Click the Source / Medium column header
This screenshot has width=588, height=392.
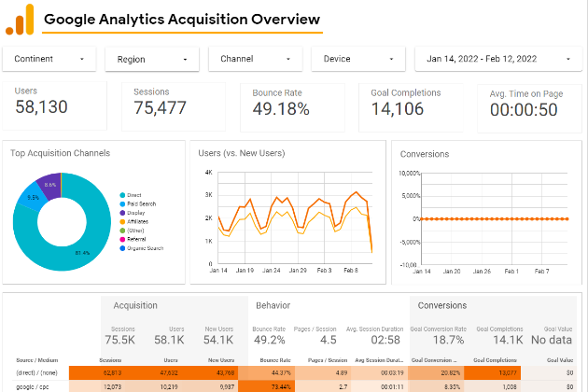(x=37, y=360)
